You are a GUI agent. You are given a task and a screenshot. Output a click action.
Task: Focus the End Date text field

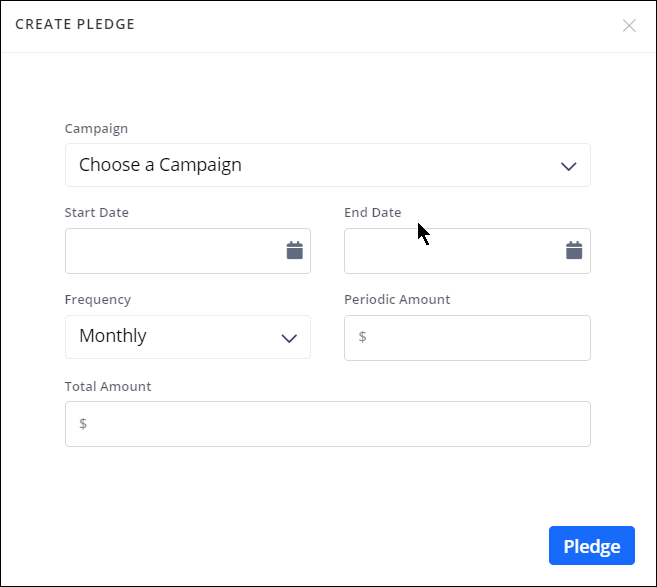pos(451,251)
